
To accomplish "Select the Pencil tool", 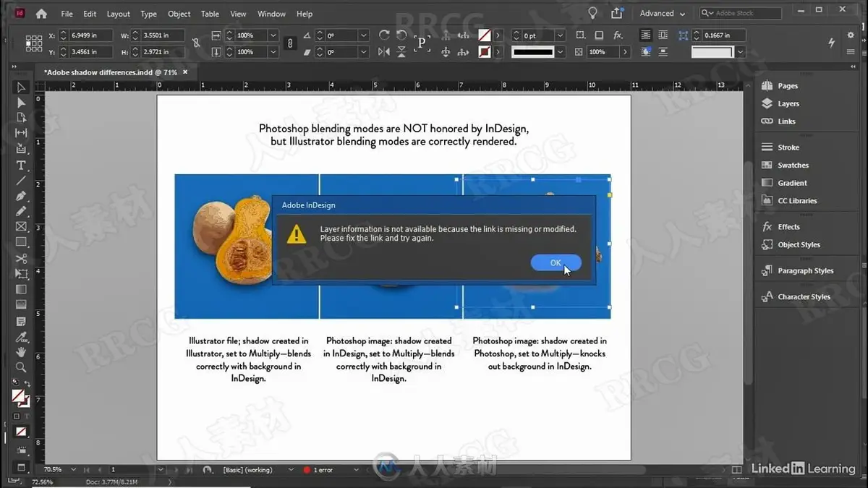I will pyautogui.click(x=21, y=211).
